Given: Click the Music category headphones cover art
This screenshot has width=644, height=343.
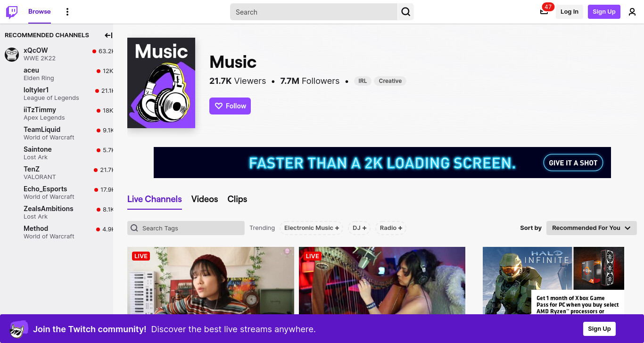Looking at the screenshot, I should point(161,83).
